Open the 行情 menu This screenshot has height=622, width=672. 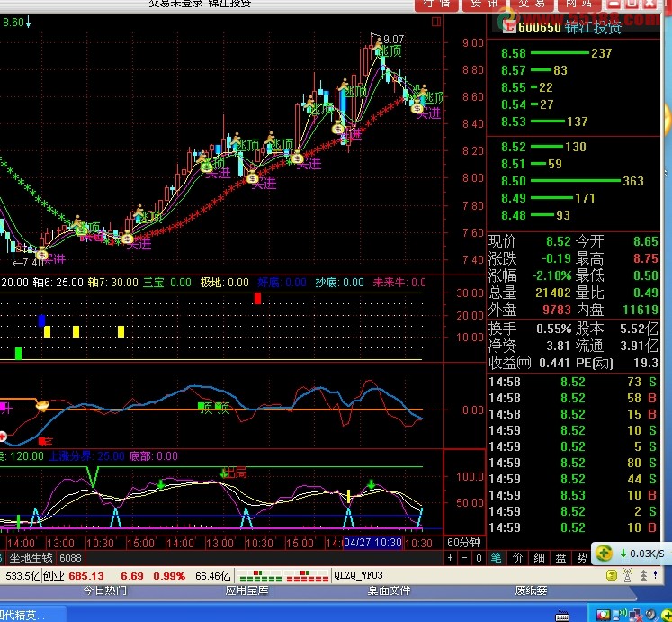point(437,5)
